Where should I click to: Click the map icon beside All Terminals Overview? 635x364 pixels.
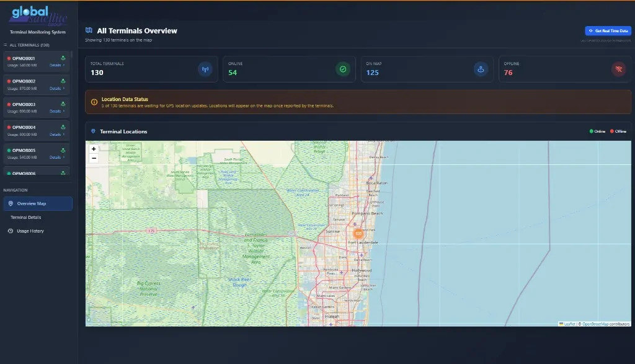tap(89, 30)
